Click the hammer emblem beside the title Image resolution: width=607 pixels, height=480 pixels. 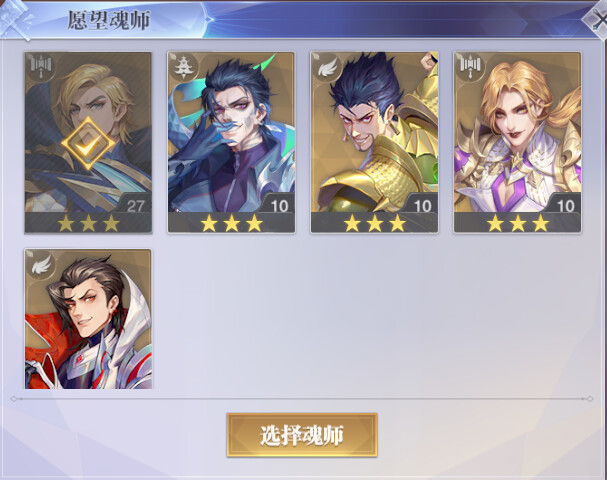coord(16,19)
